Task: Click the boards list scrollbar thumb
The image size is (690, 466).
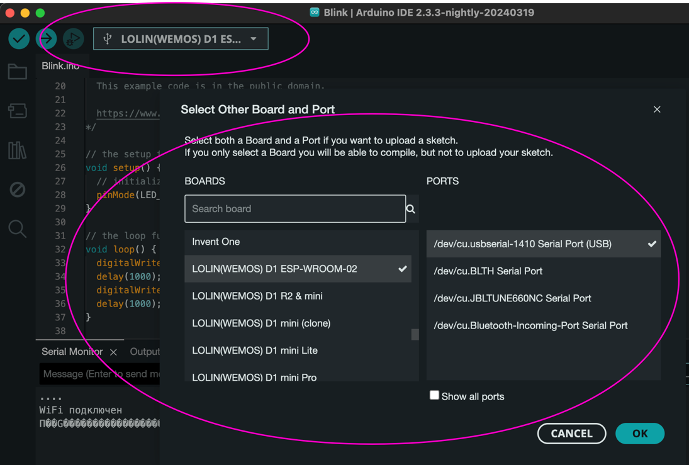Action: 415,334
